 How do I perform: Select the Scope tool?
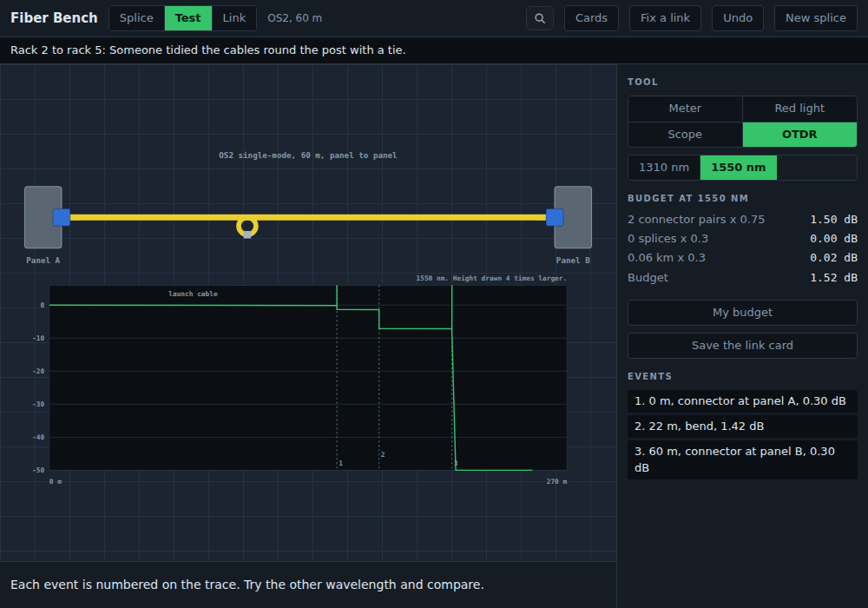click(686, 135)
